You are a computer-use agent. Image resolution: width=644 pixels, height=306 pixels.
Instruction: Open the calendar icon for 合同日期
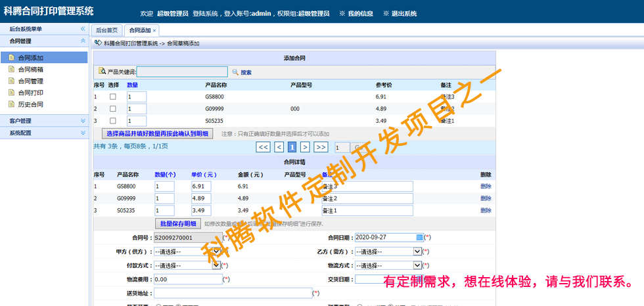(419, 237)
